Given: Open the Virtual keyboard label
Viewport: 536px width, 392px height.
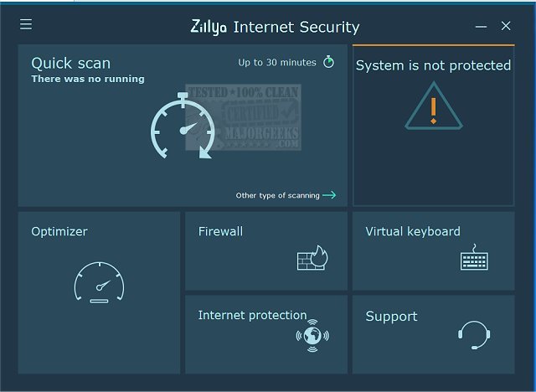Looking at the screenshot, I should click(x=412, y=231).
